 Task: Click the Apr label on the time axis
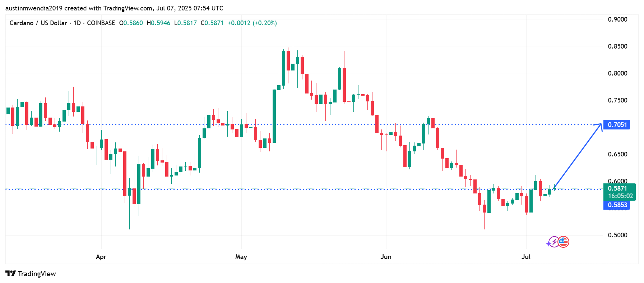pos(101,257)
